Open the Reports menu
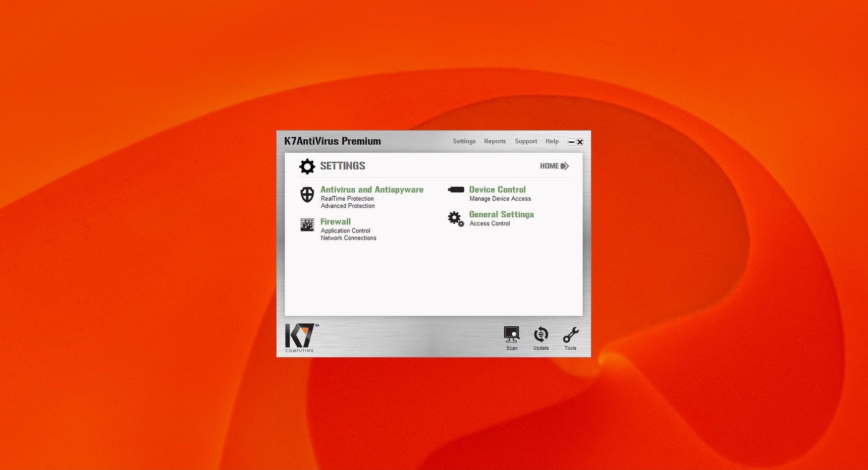 (495, 141)
